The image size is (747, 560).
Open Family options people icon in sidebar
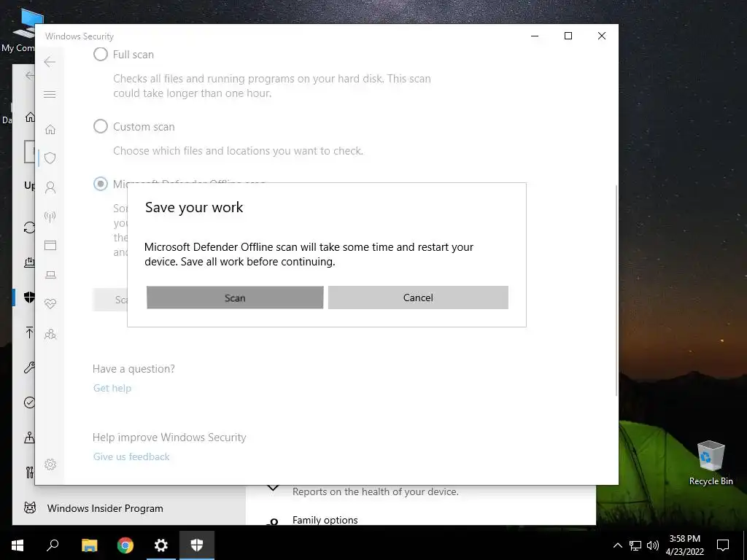pyautogui.click(x=50, y=334)
